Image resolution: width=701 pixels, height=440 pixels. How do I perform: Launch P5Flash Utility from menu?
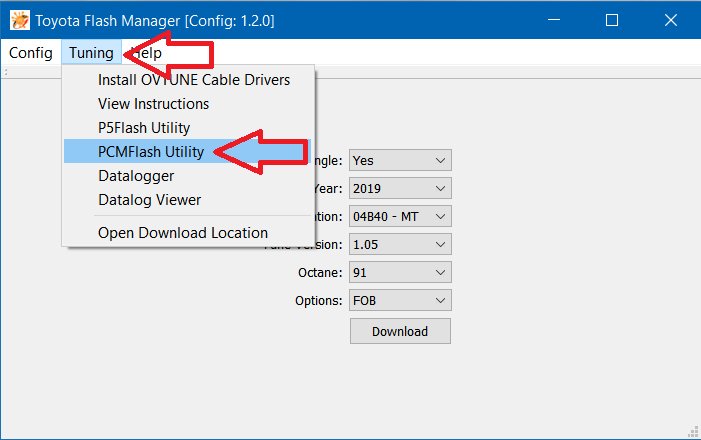point(188,128)
